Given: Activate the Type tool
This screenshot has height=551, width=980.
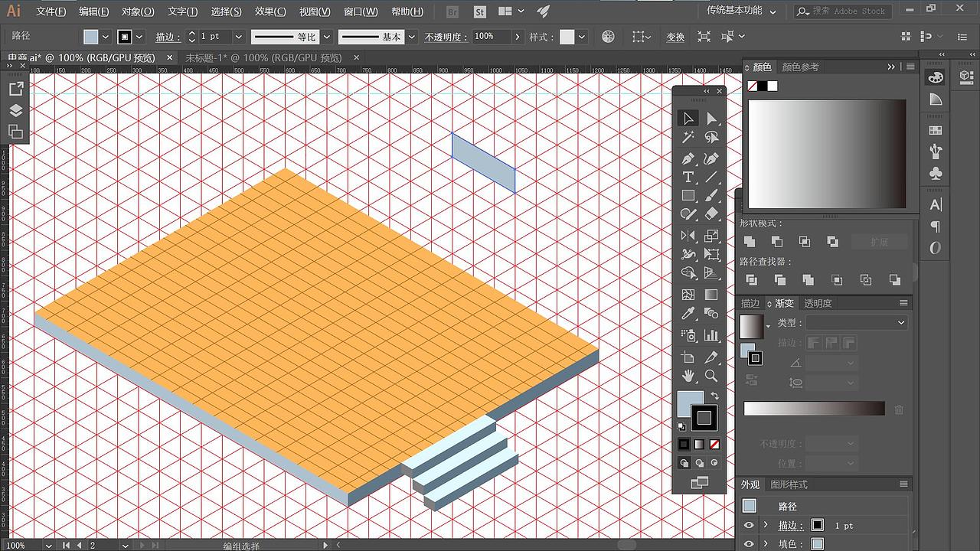Looking at the screenshot, I should click(688, 177).
